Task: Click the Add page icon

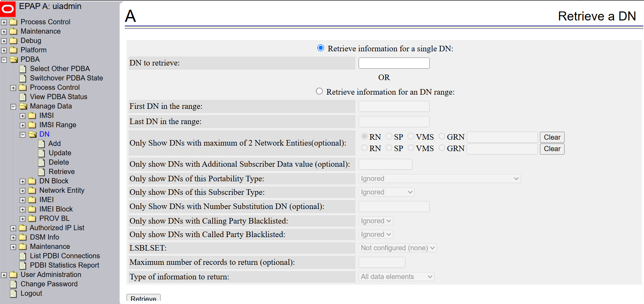Action: pos(42,144)
